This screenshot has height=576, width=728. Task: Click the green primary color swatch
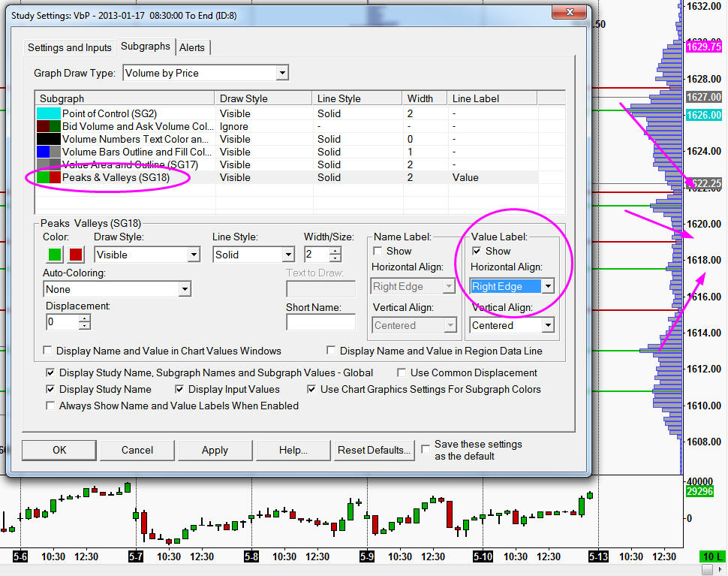click(55, 255)
